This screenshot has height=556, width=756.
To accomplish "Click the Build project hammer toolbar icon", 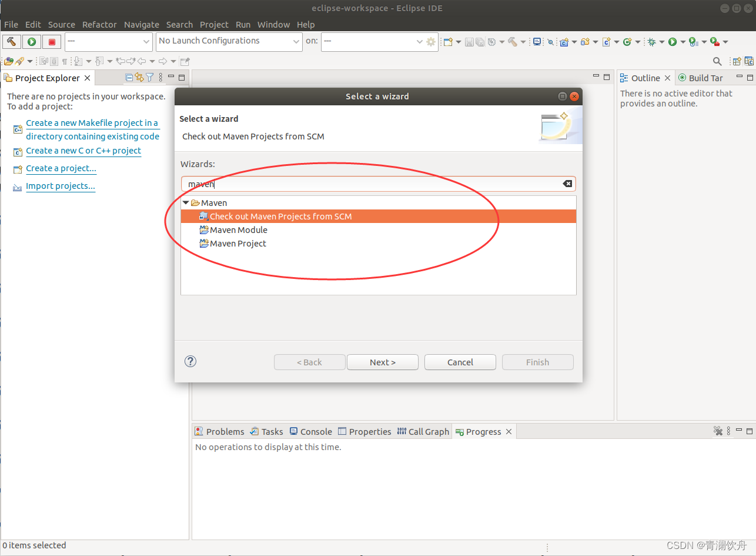I will [x=513, y=42].
